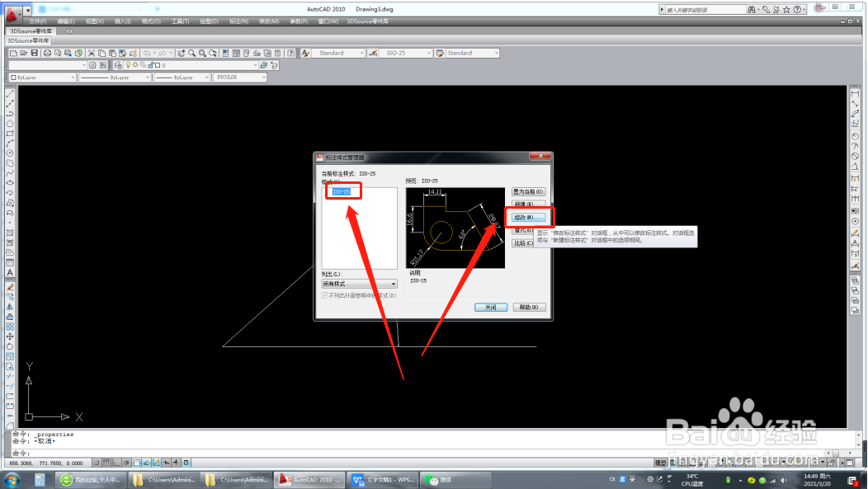868x489 pixels.
Task: Open the 格式(O) menu
Action: tap(151, 21)
